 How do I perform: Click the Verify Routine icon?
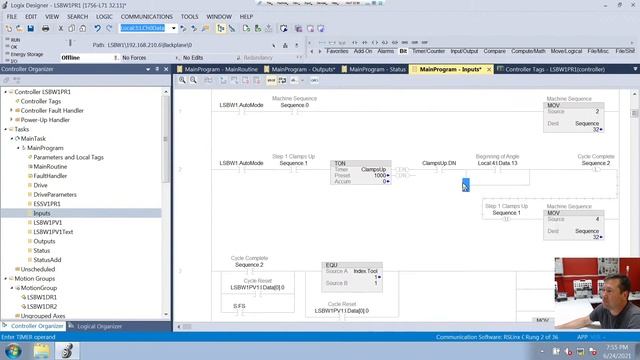(x=246, y=28)
